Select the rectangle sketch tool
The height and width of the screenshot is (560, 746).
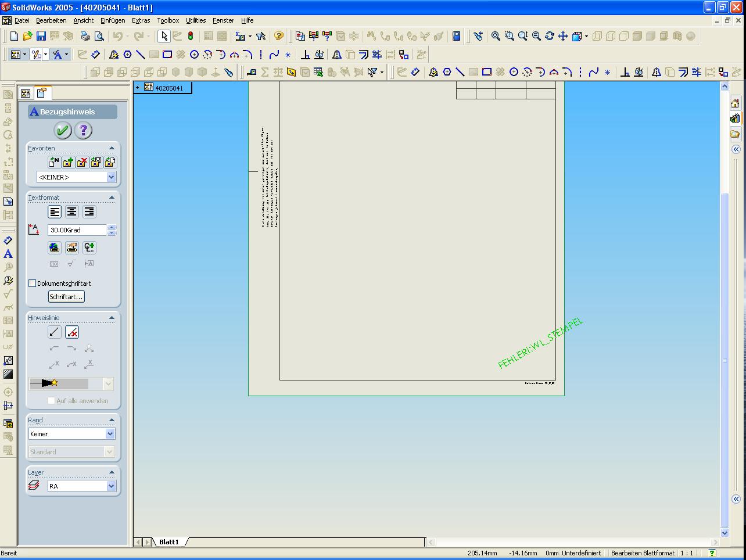pos(167,55)
